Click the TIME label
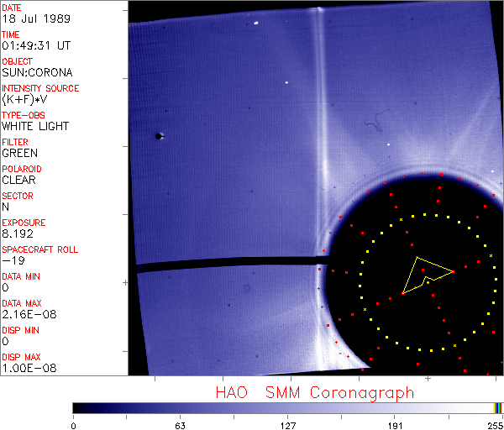504x430 pixels. (x=11, y=34)
